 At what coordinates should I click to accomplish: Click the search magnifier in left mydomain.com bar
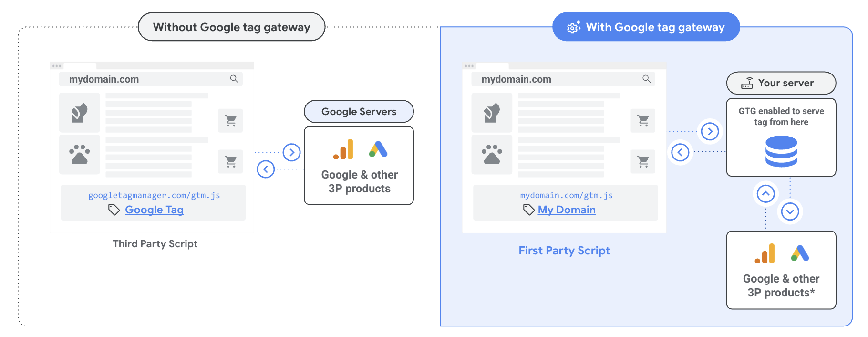[234, 79]
